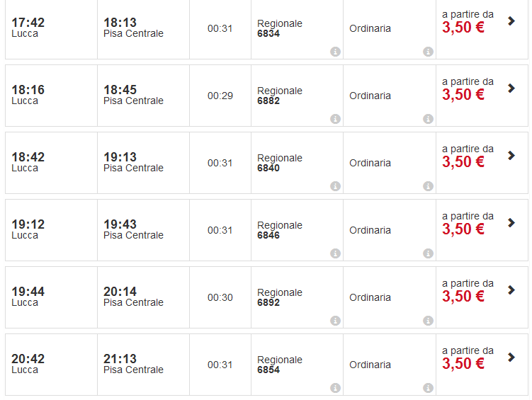Select the 3,50 € price for 19:44 train

pyautogui.click(x=463, y=297)
